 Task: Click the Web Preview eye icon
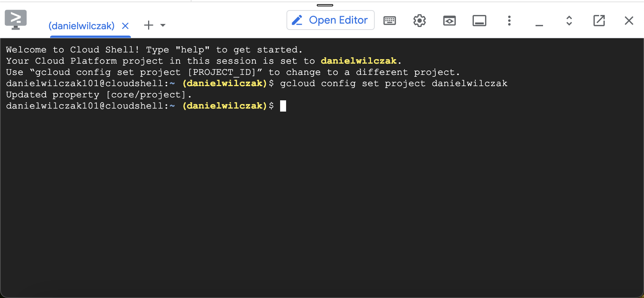click(450, 21)
